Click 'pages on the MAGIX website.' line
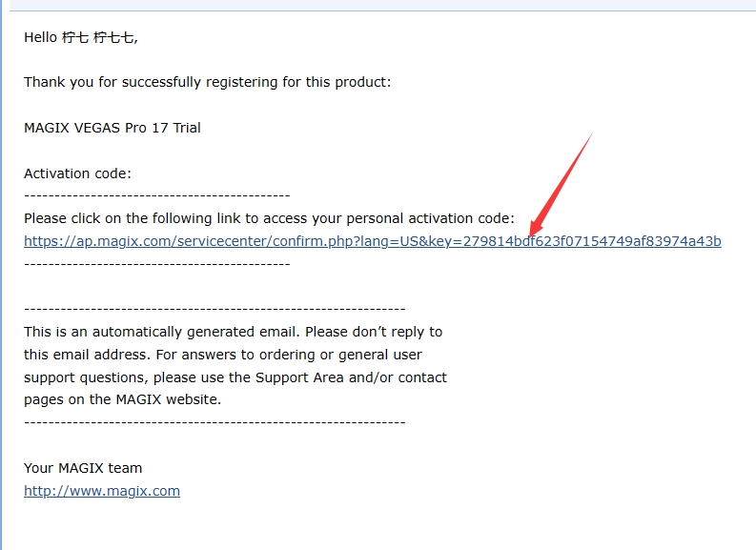 (122, 399)
